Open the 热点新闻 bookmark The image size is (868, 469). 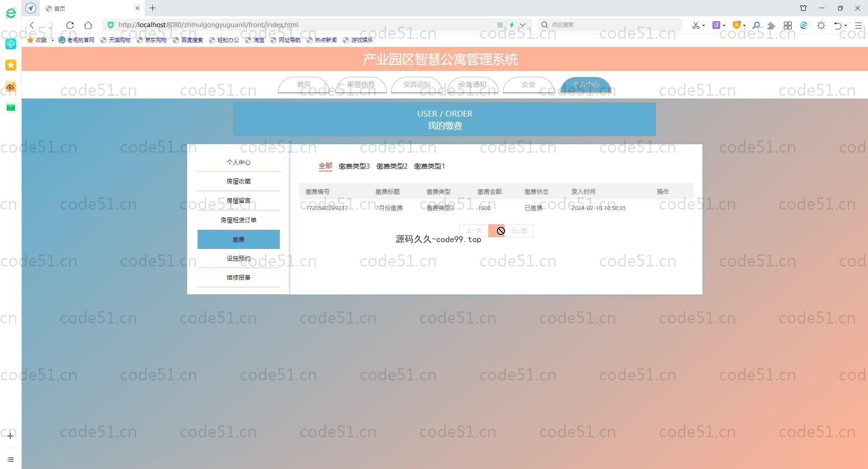321,40
